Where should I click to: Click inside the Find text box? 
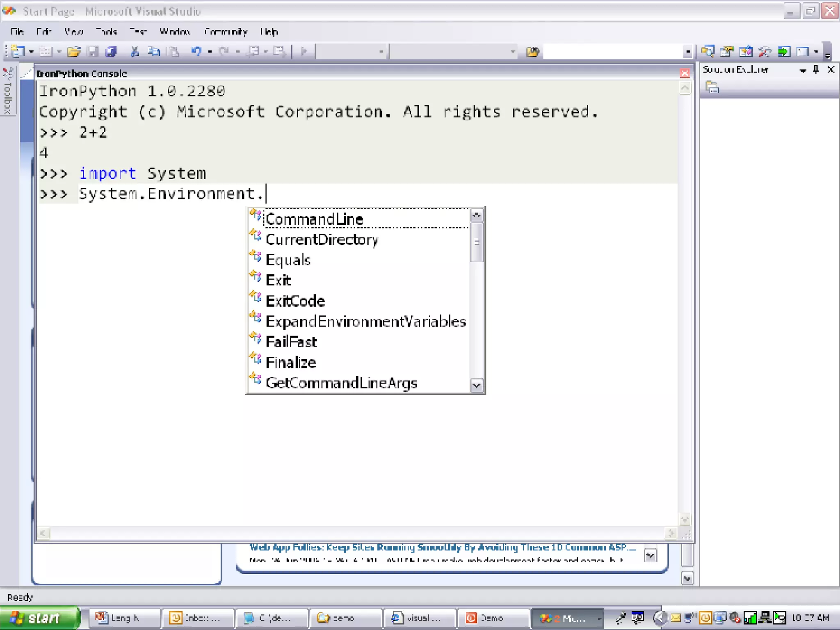coord(613,52)
